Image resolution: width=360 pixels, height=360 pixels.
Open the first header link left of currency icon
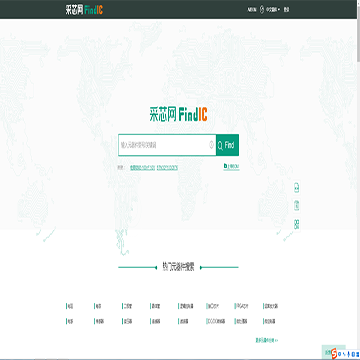(252, 10)
